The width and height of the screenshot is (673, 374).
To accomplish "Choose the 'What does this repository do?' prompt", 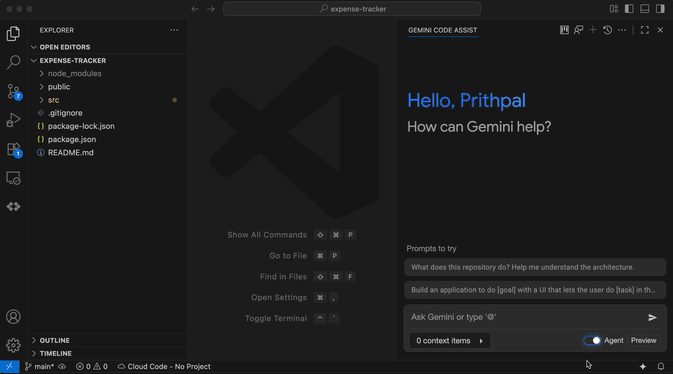I will (x=535, y=267).
